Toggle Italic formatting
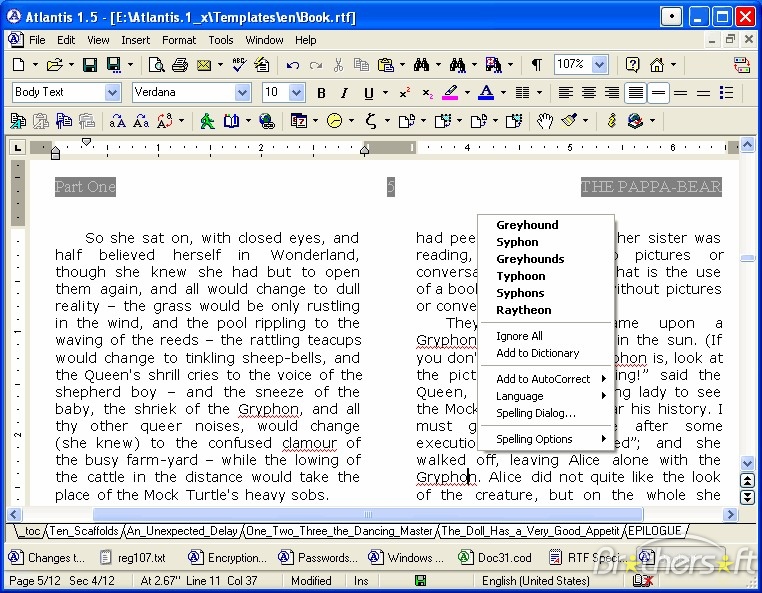The height and width of the screenshot is (593, 762). click(345, 92)
